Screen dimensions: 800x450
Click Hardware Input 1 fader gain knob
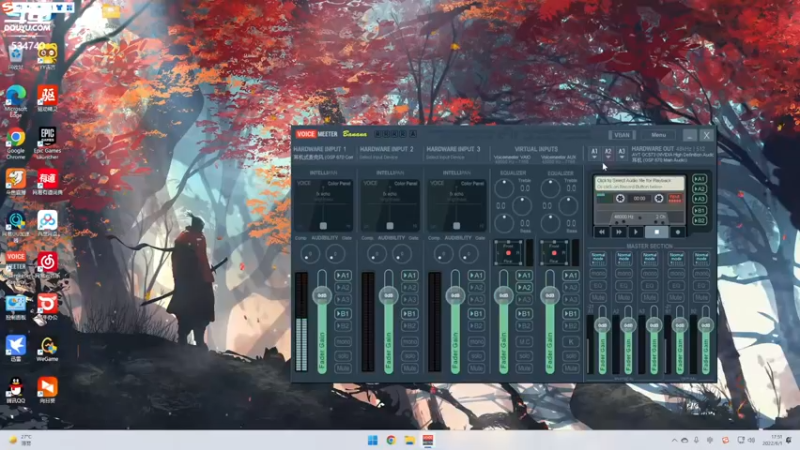click(322, 295)
